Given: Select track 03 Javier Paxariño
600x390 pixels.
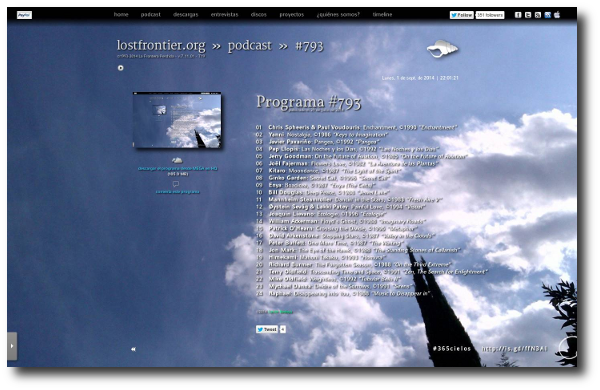Looking at the screenshot, I should point(318,142).
